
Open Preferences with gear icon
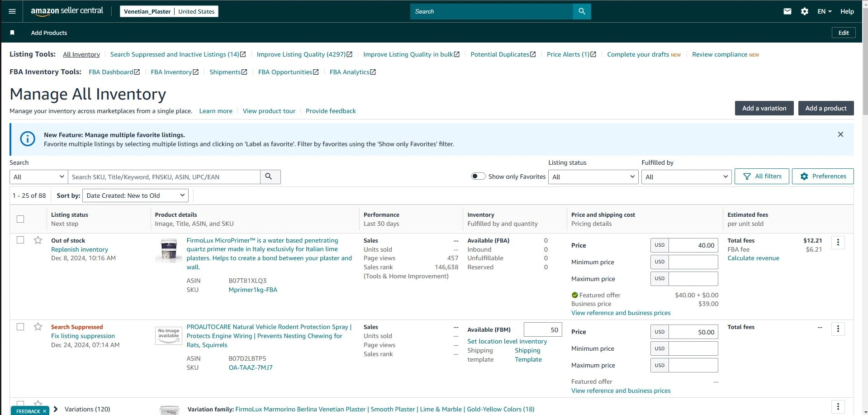click(823, 176)
